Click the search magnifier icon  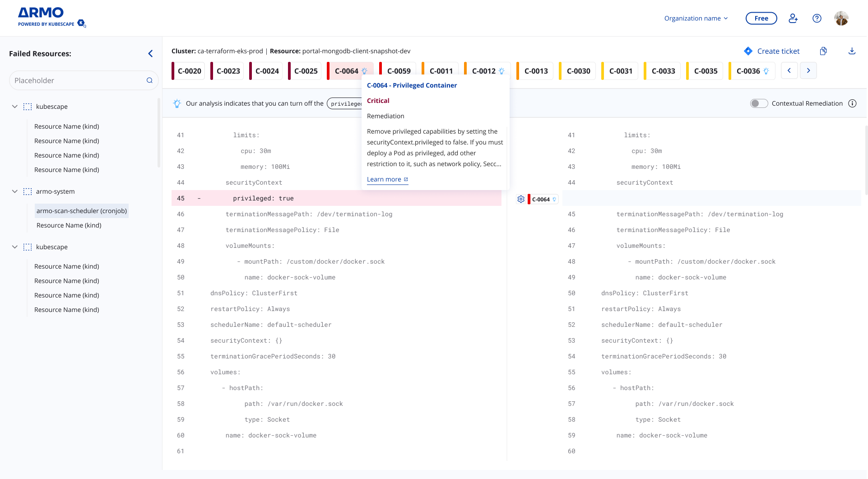tap(149, 80)
